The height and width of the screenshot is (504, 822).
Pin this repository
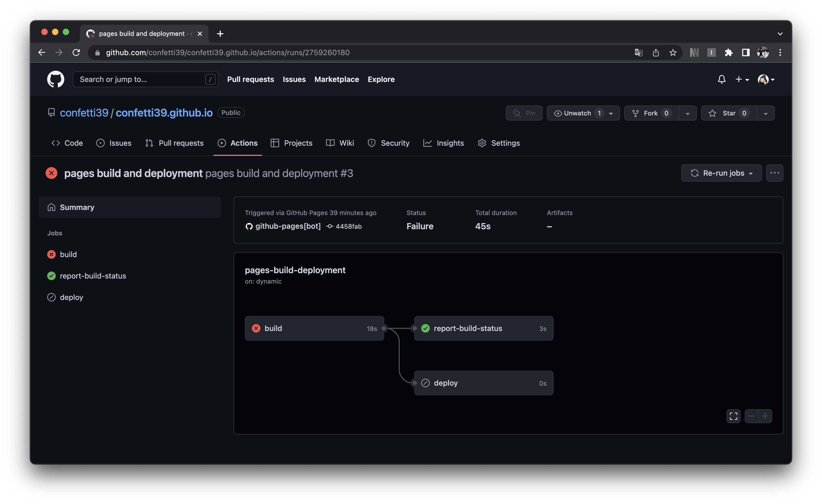[524, 113]
